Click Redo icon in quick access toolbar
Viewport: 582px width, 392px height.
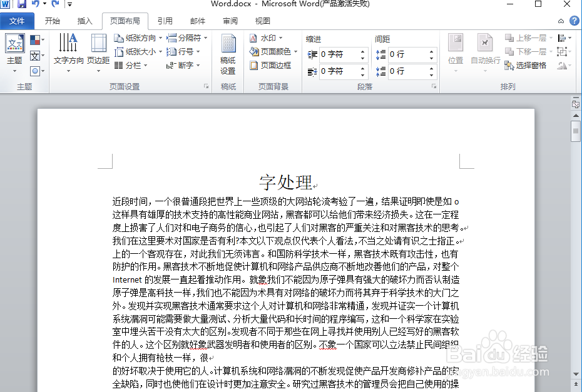(x=55, y=4)
